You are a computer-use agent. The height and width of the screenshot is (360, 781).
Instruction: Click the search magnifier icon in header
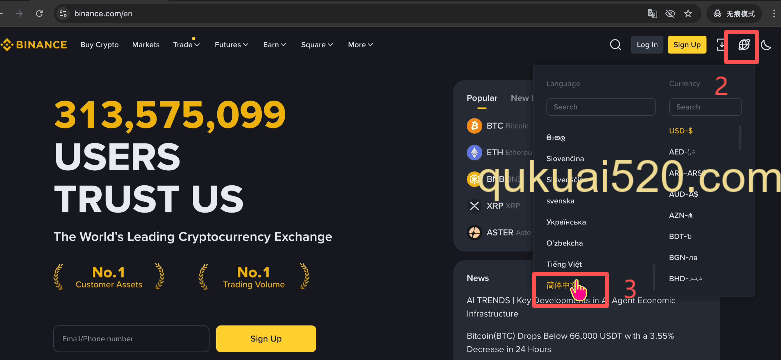(x=615, y=45)
